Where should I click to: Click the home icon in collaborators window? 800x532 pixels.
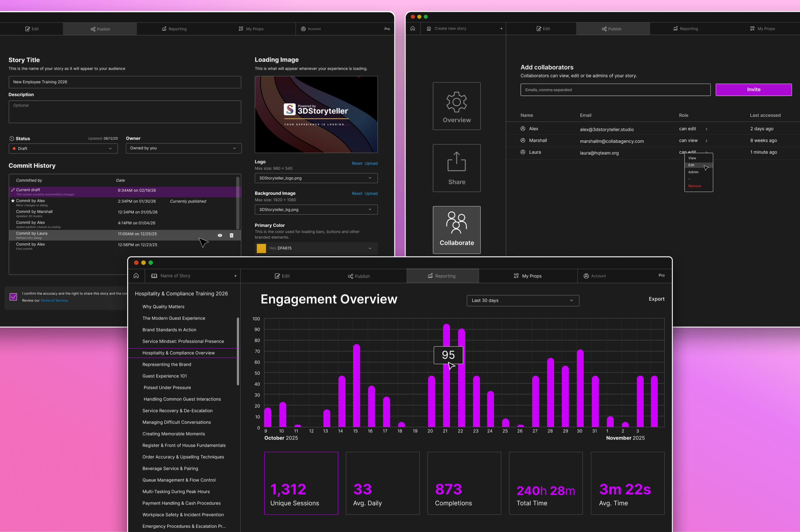(x=412, y=28)
